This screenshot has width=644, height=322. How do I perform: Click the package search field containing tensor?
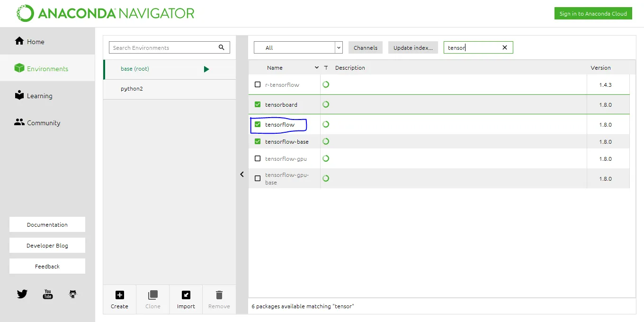click(x=478, y=47)
